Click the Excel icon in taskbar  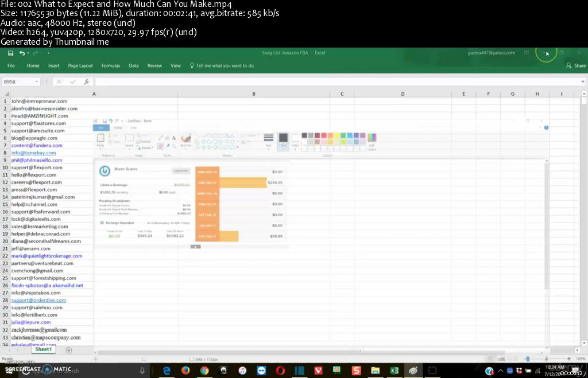(394, 371)
